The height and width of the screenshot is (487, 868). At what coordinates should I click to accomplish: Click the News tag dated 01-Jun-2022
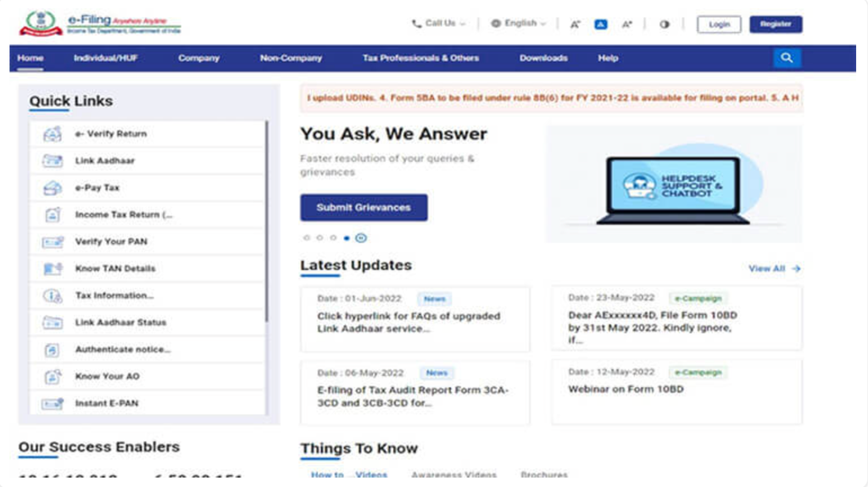point(435,299)
